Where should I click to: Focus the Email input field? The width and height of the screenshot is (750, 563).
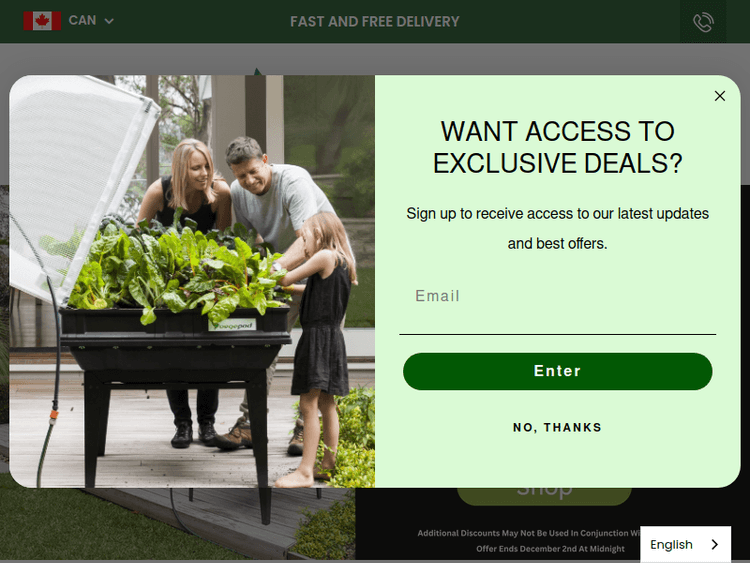point(557,296)
